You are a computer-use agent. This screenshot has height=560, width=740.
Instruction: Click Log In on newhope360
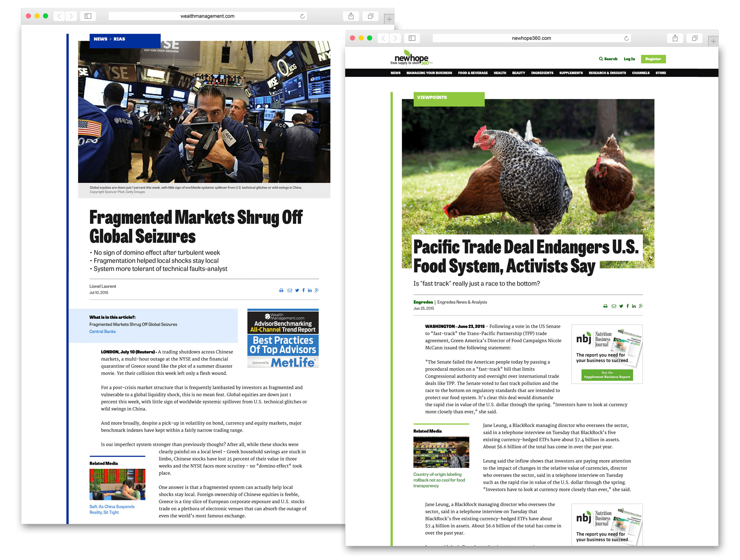pos(629,59)
